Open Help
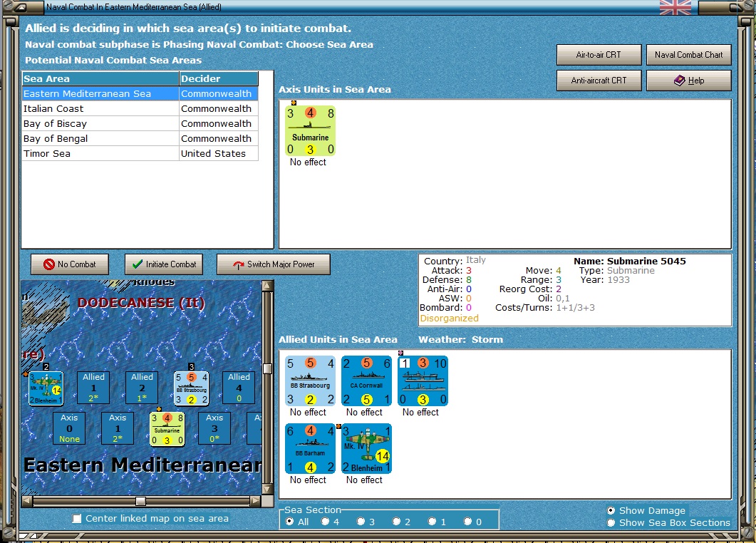The width and height of the screenshot is (756, 543). (x=688, y=81)
